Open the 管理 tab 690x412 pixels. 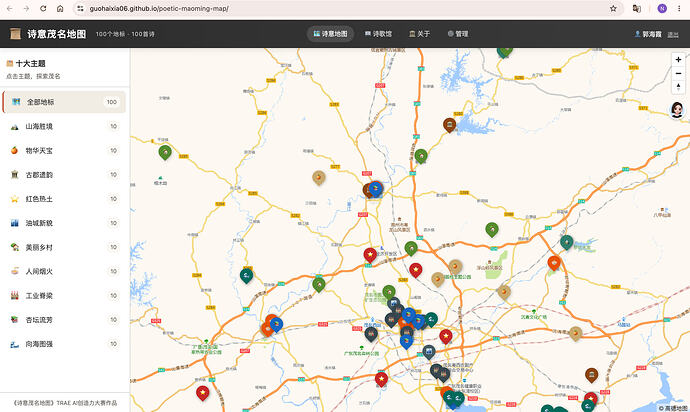click(x=458, y=34)
